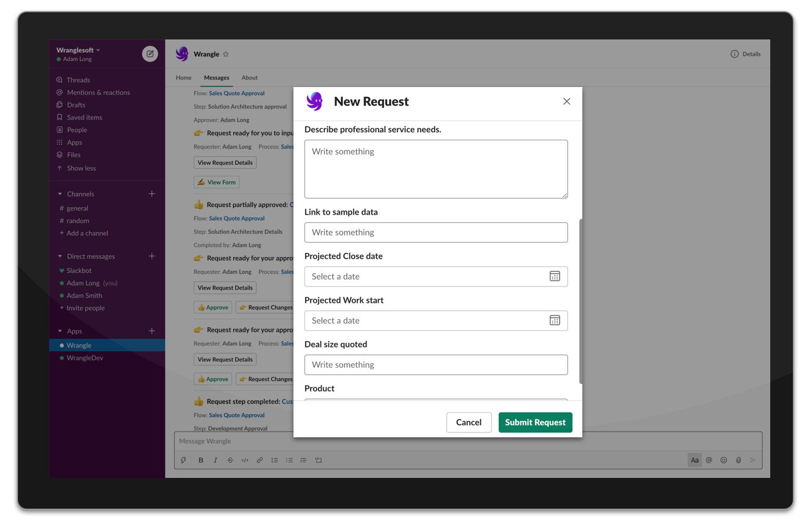Open the new message compose pencil icon

click(x=150, y=53)
